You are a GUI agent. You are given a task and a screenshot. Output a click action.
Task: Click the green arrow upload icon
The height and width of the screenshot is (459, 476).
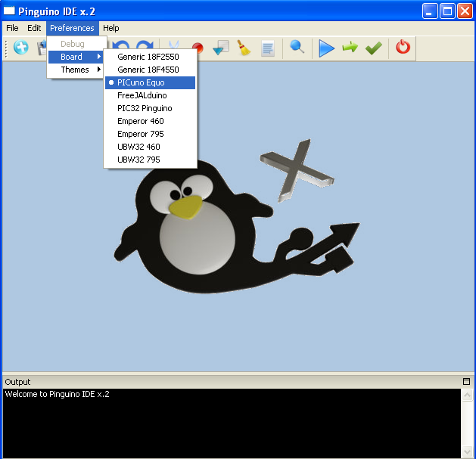(350, 48)
